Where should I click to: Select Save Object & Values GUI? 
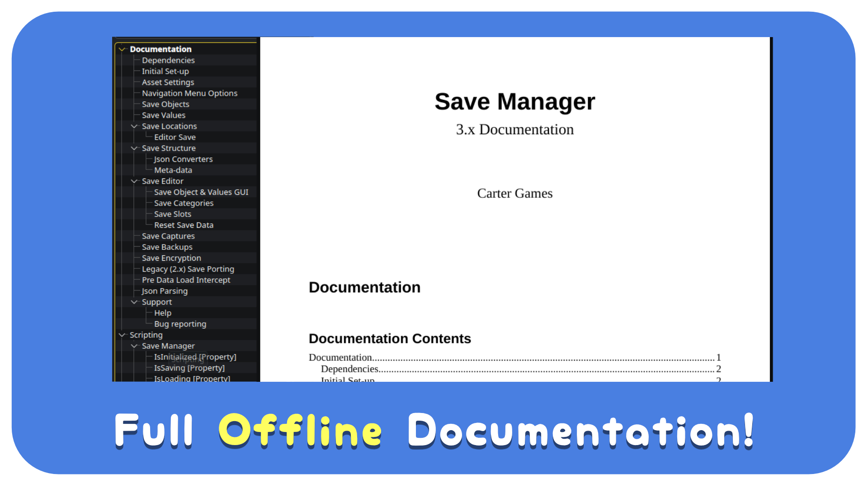click(201, 192)
